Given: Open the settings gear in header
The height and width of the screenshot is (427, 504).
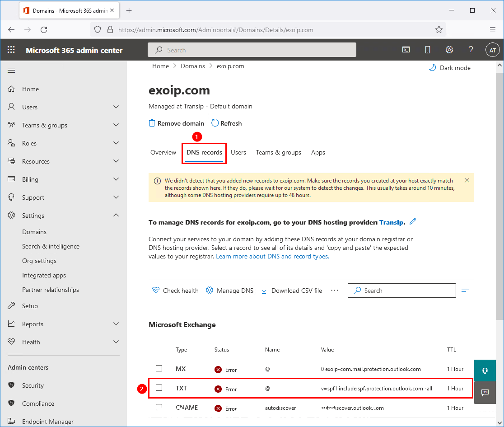Looking at the screenshot, I should (x=449, y=50).
